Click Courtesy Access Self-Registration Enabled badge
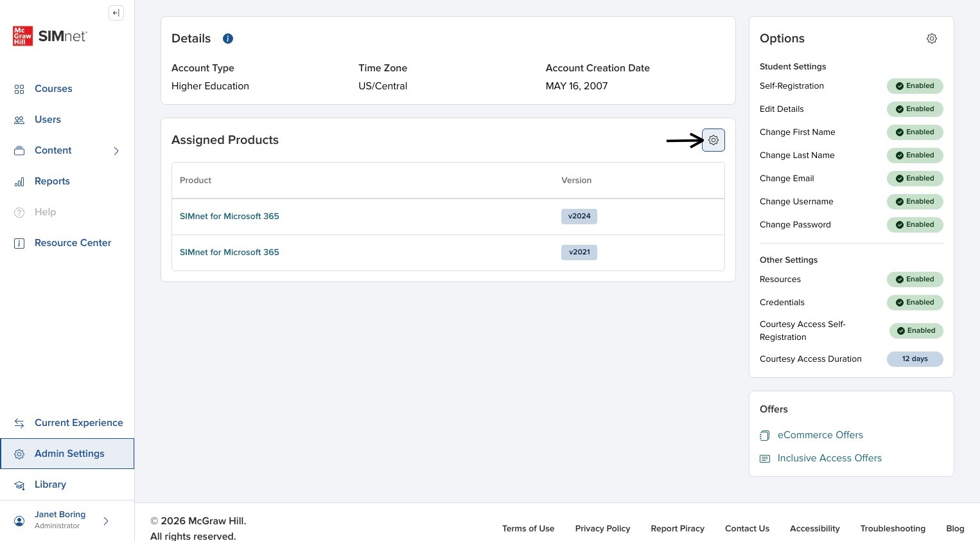The image size is (980, 541). 916,331
